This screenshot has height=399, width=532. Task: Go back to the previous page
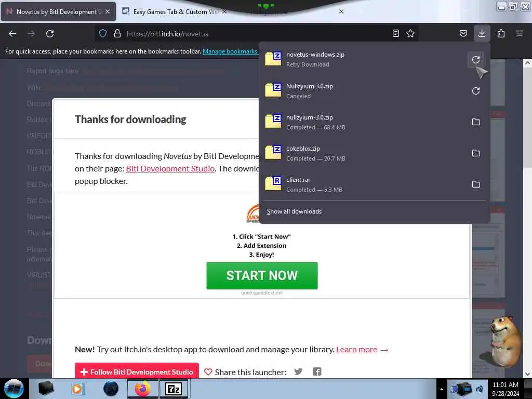click(12, 34)
